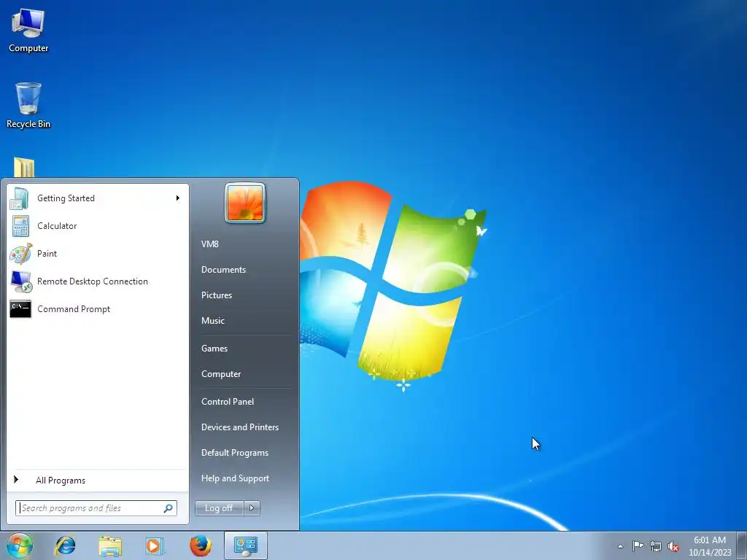
Task: Launch Internet Explorer from the taskbar
Action: point(65,545)
